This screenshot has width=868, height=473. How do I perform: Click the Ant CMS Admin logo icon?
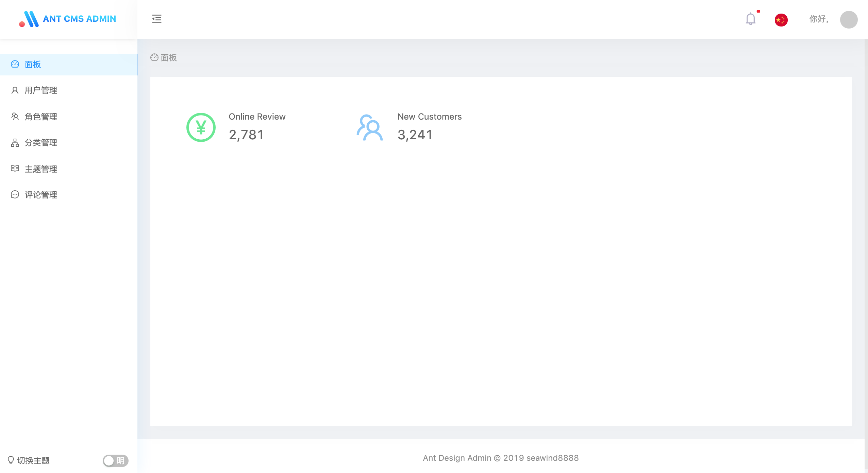pyautogui.click(x=29, y=19)
